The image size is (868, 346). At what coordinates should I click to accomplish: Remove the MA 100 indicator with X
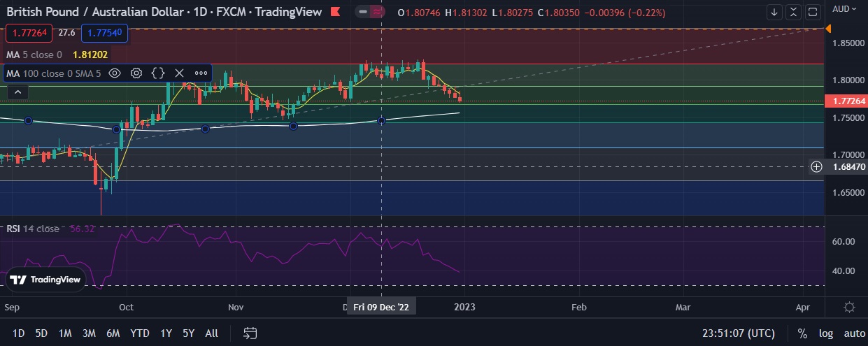(x=179, y=73)
